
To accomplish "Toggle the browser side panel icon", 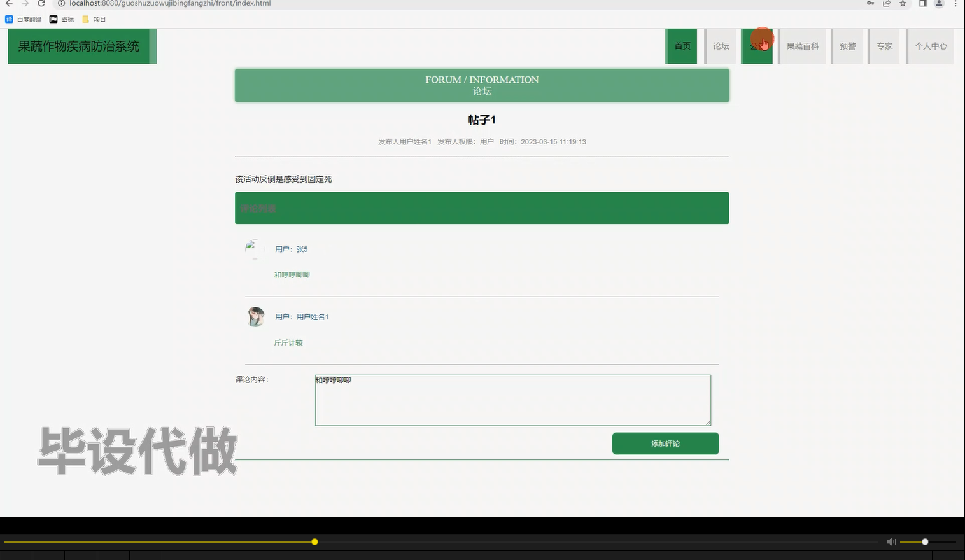I will coord(922,4).
